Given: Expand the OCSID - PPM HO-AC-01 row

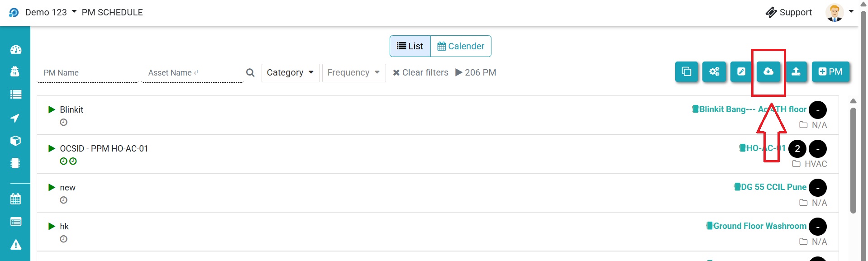Looking at the screenshot, I should pos(52,148).
